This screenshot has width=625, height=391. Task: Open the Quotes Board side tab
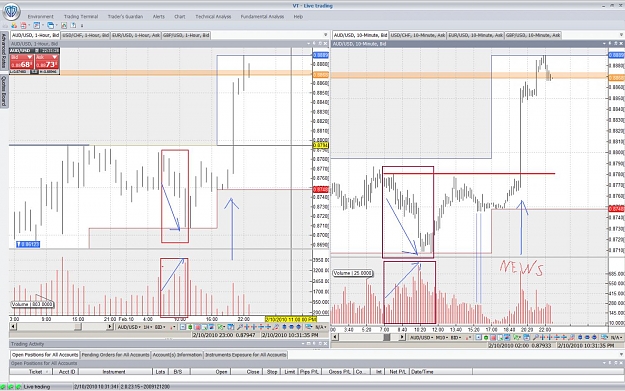4,90
